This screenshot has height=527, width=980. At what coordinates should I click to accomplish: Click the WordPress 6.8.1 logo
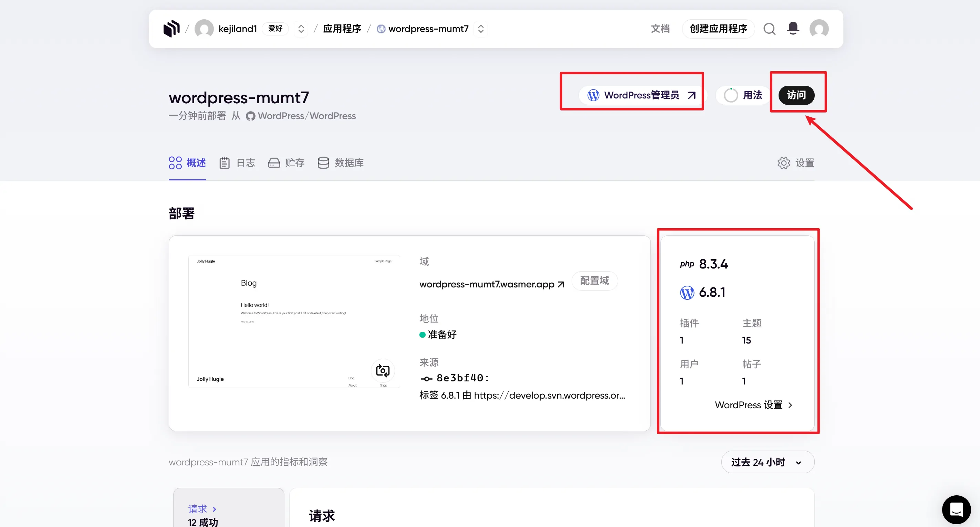tap(687, 292)
